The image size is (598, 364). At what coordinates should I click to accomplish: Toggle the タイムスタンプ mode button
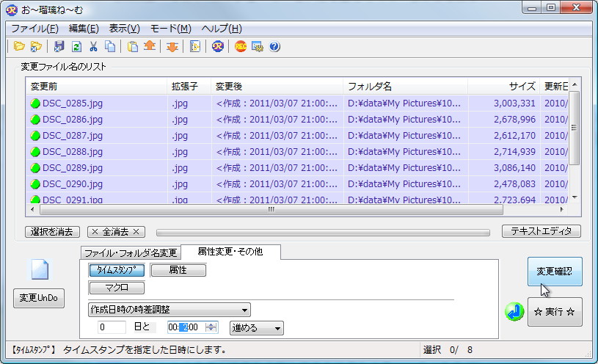pyautogui.click(x=117, y=270)
